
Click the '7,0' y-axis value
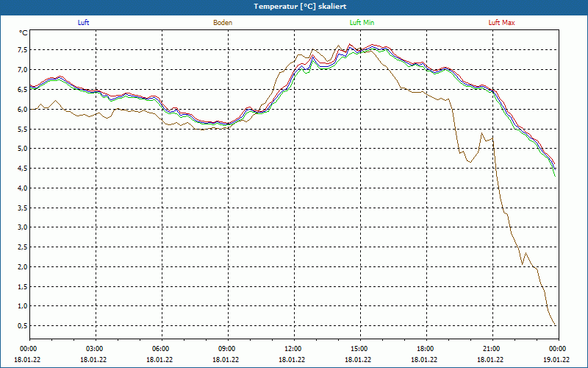(x=23, y=69)
